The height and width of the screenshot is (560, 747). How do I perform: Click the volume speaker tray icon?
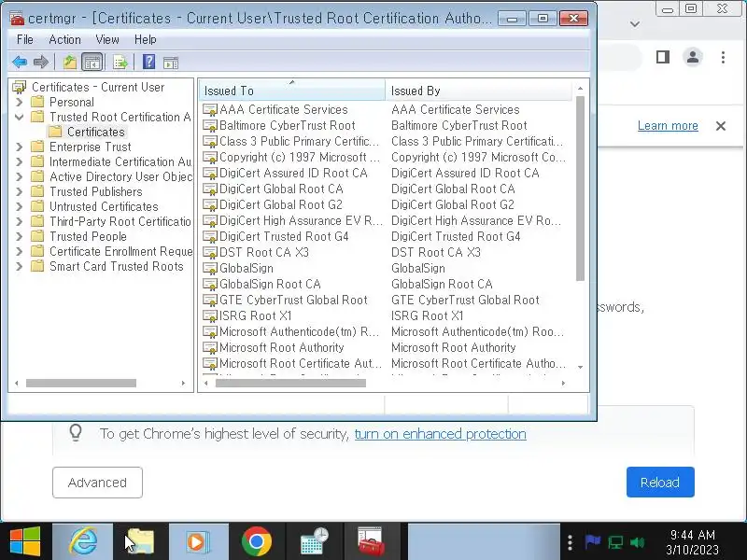(637, 542)
